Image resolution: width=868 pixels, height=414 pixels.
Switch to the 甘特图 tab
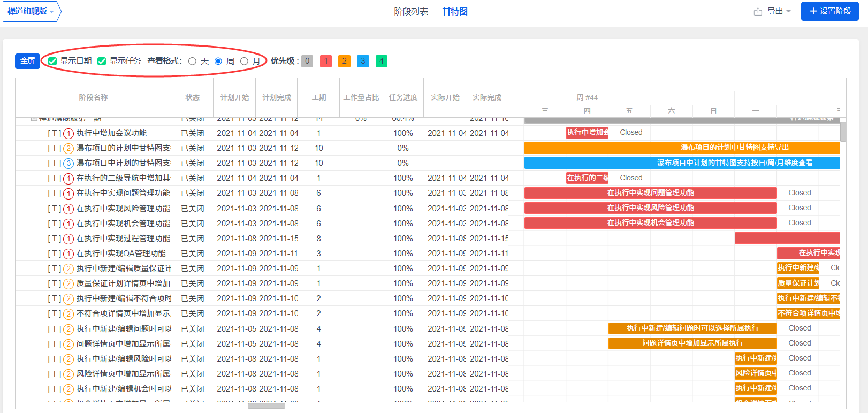(x=455, y=11)
